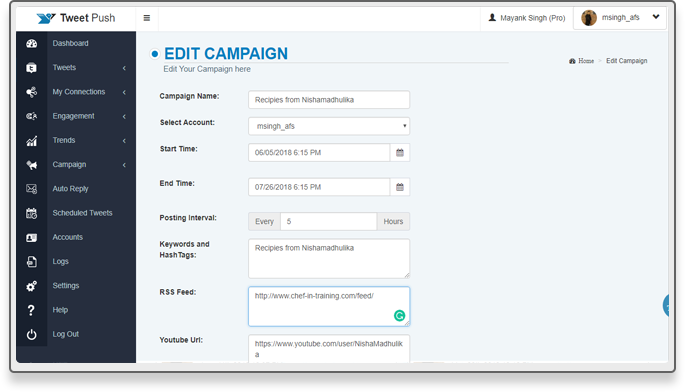The width and height of the screenshot is (685, 392).
Task: Select Log Out in the sidebar
Action: [66, 334]
